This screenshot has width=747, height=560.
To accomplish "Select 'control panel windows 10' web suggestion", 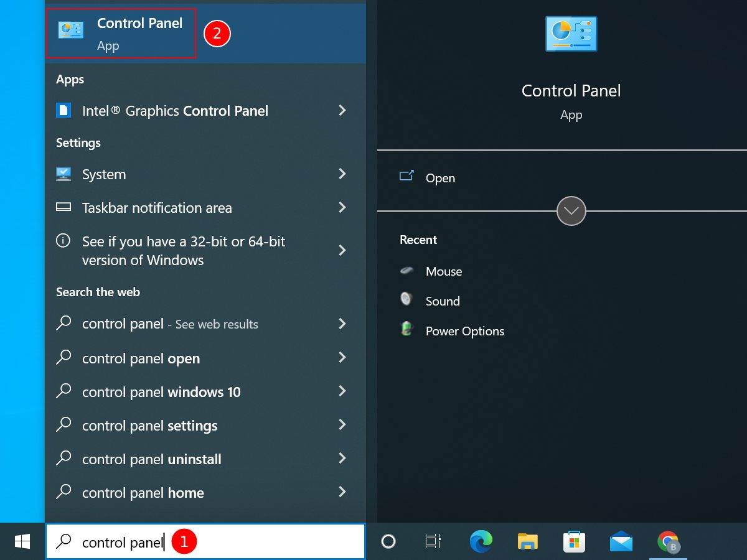I will point(161,392).
